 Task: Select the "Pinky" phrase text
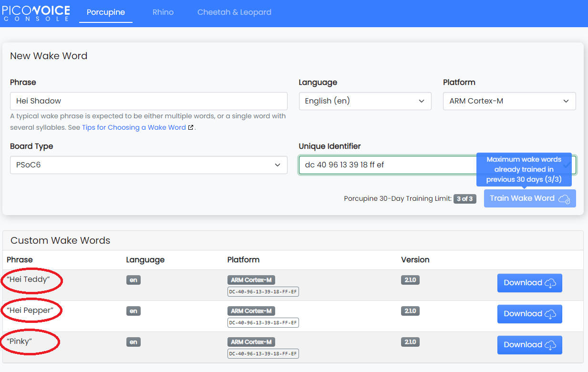pyautogui.click(x=19, y=341)
